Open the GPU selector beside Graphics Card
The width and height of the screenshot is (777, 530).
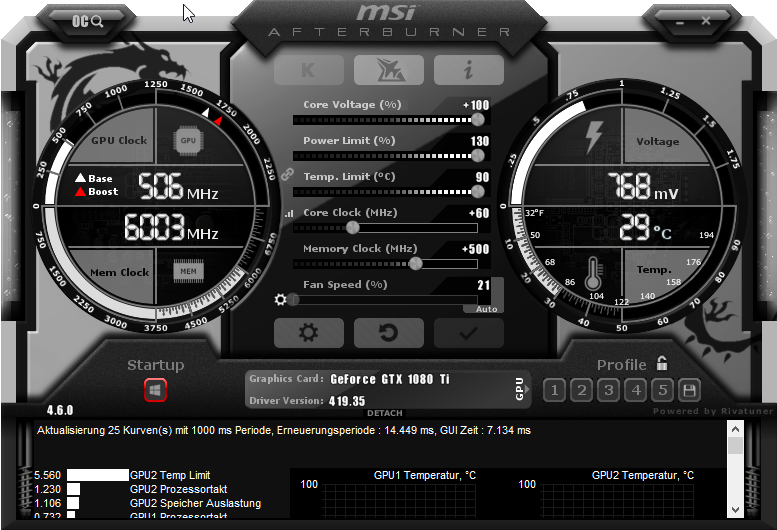tap(519, 390)
